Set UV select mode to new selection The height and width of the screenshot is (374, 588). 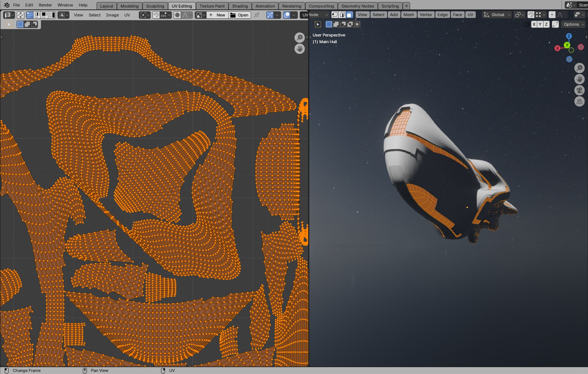[20, 24]
